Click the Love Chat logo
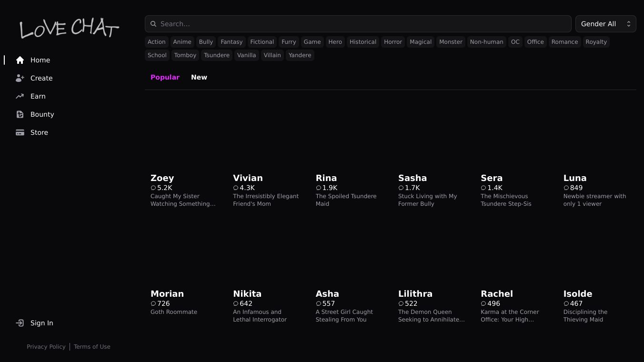 click(x=69, y=29)
